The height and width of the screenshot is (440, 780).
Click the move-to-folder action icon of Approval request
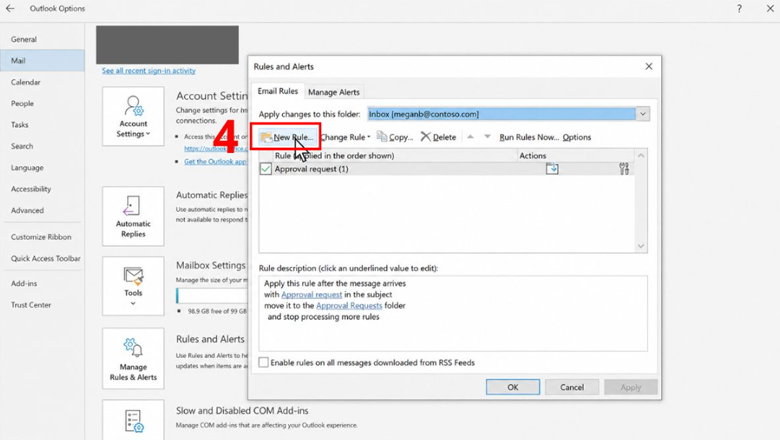click(552, 169)
